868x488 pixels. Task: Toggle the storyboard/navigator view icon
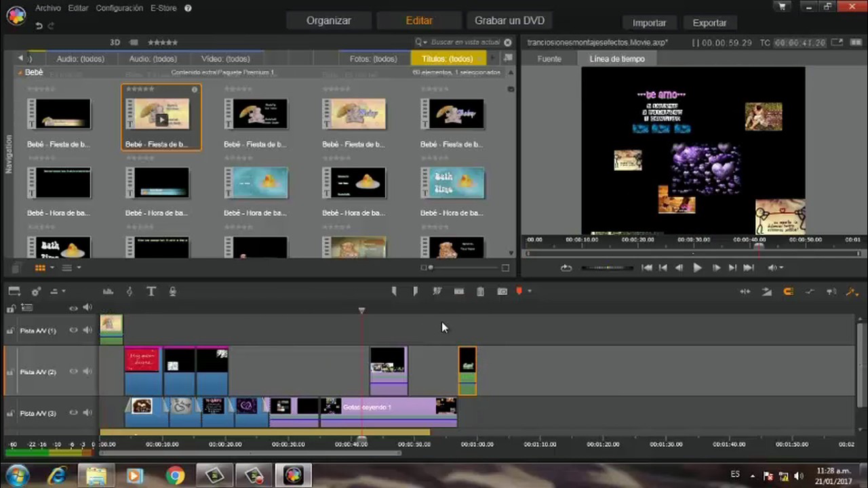pos(14,291)
